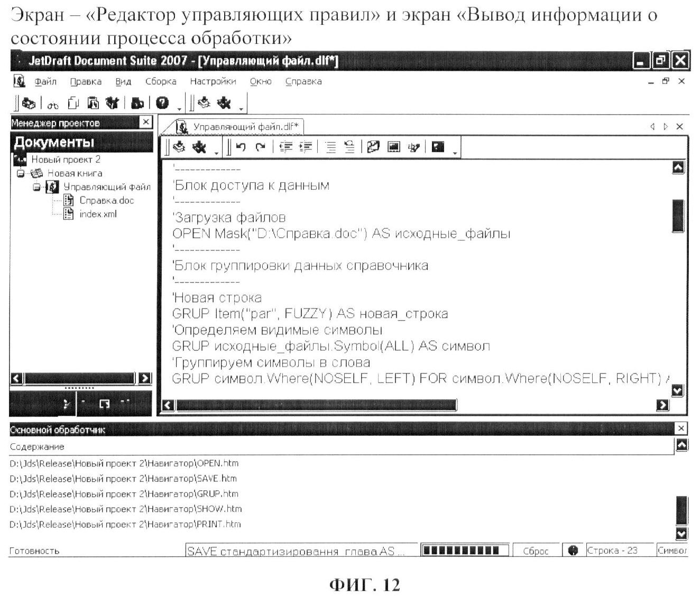
Task: Click the processing progress bar
Action: 465,550
